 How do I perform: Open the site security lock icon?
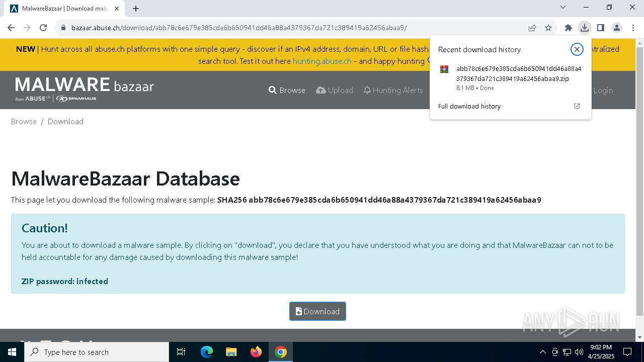pyautogui.click(x=63, y=28)
